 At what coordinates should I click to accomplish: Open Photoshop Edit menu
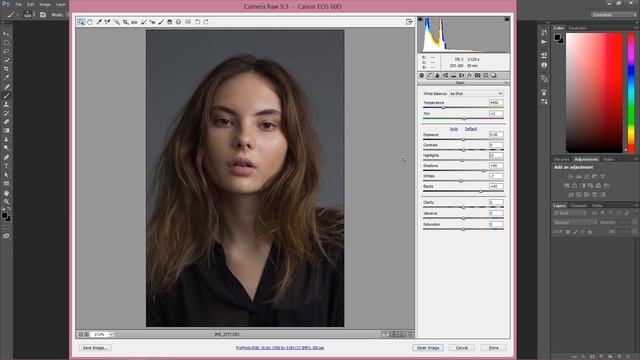(31, 4)
